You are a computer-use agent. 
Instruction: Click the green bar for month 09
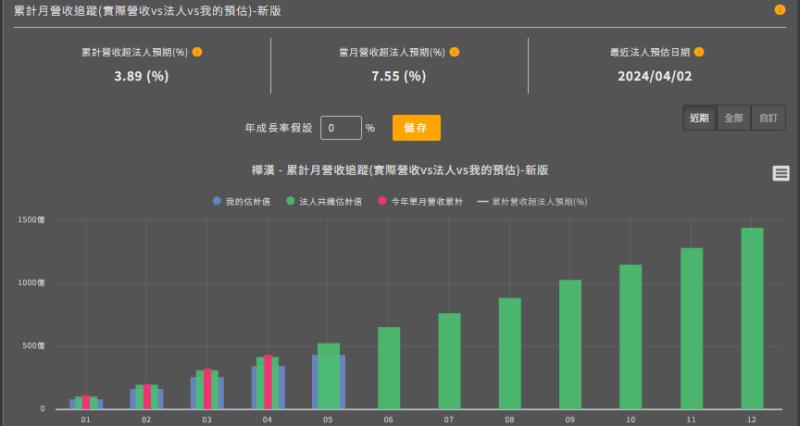(570, 344)
